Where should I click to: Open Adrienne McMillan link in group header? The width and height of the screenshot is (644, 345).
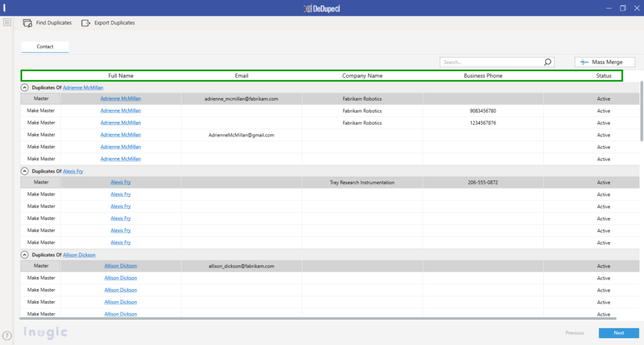pos(83,88)
